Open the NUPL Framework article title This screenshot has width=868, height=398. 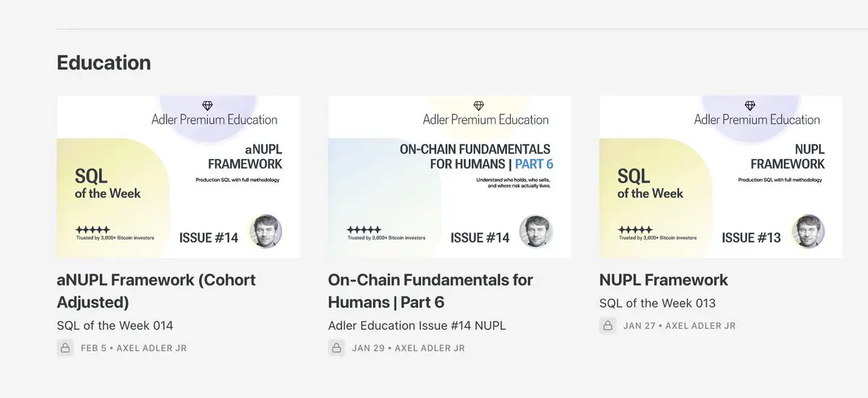pos(663,280)
